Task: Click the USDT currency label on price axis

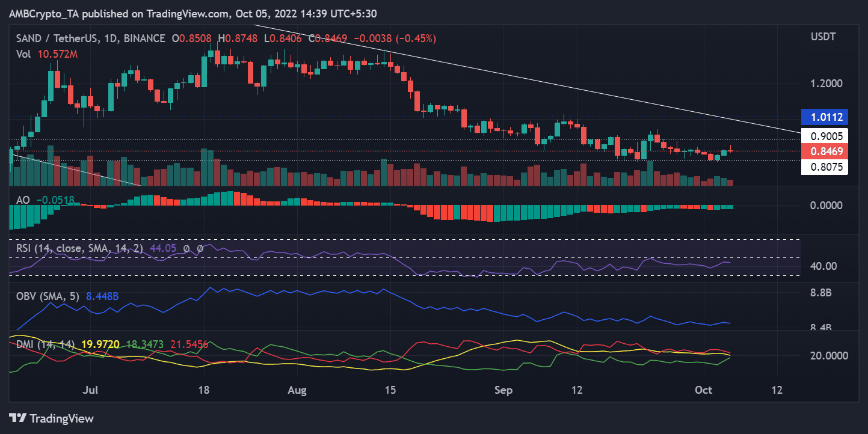Action: pos(822,37)
